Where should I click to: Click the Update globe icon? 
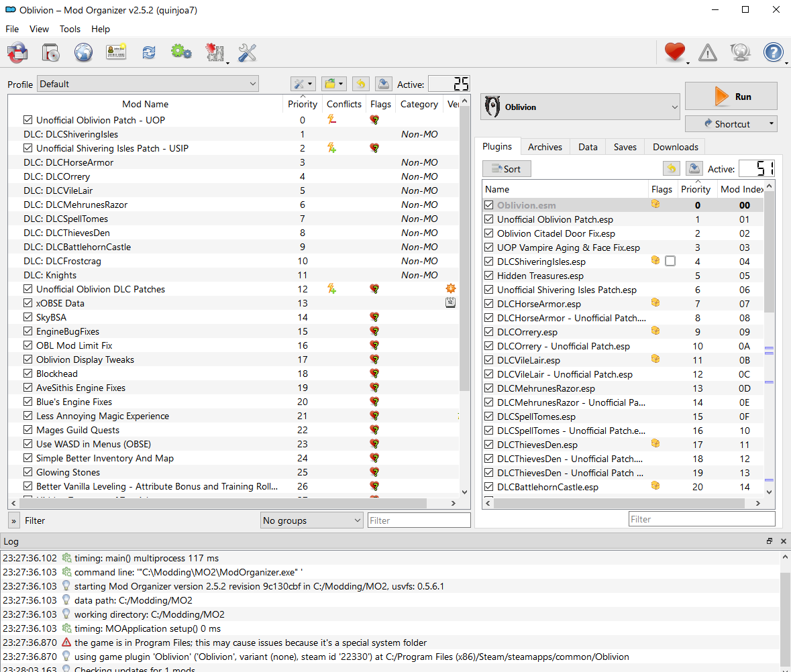pyautogui.click(x=741, y=52)
